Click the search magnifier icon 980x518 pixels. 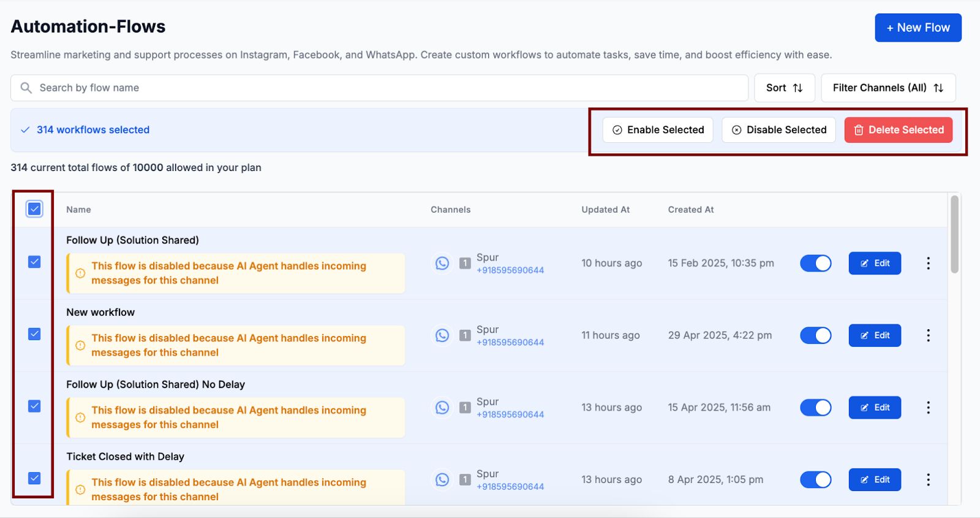[26, 88]
